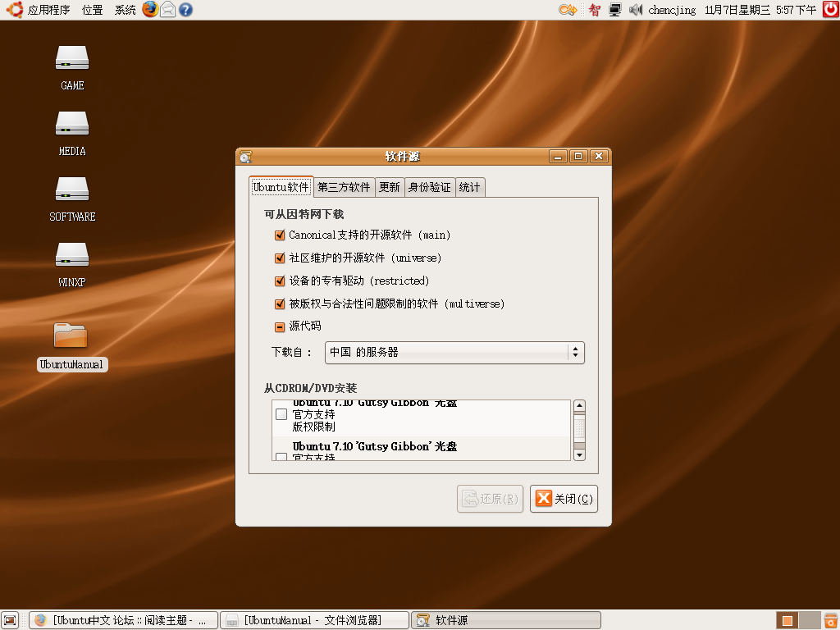The image size is (840, 630).
Task: Close the 软件源 window with title button
Action: tap(599, 157)
